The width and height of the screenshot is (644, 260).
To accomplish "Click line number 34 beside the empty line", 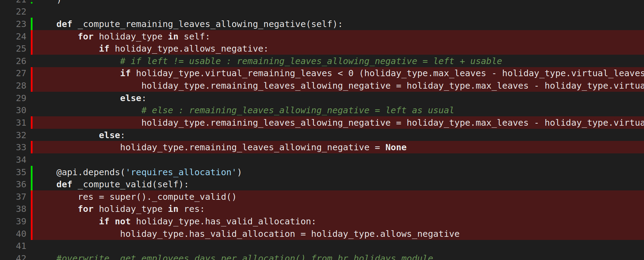I will pos(21,160).
